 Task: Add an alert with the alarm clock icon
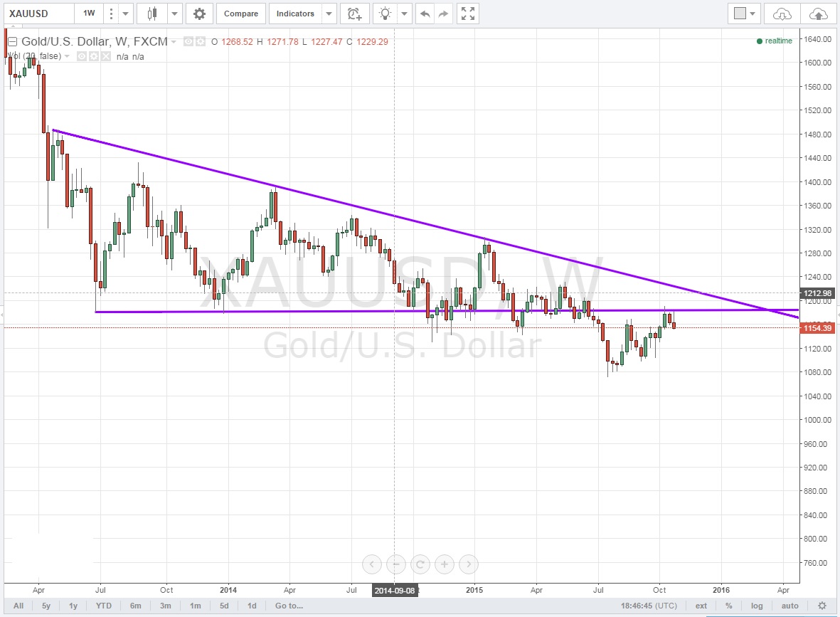click(353, 14)
